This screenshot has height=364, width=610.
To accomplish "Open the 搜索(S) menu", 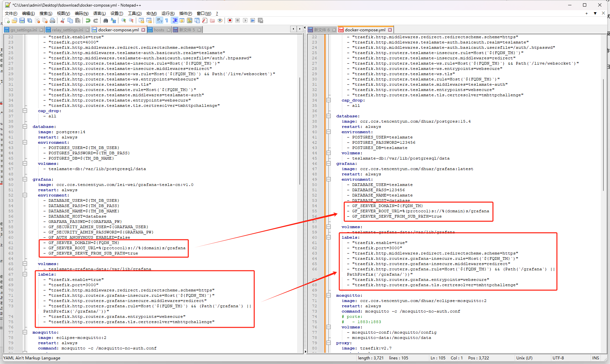I will tap(46, 14).
